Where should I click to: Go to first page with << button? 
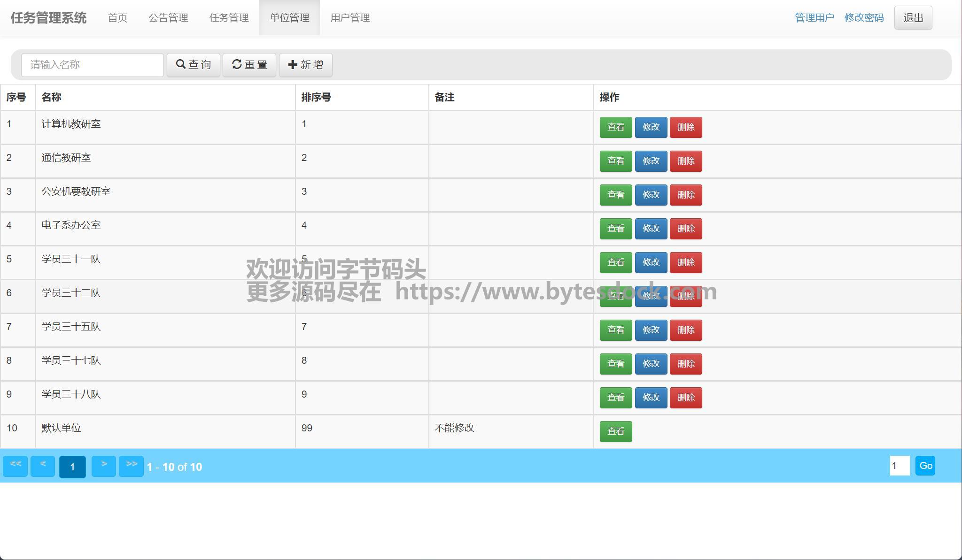[x=16, y=466]
